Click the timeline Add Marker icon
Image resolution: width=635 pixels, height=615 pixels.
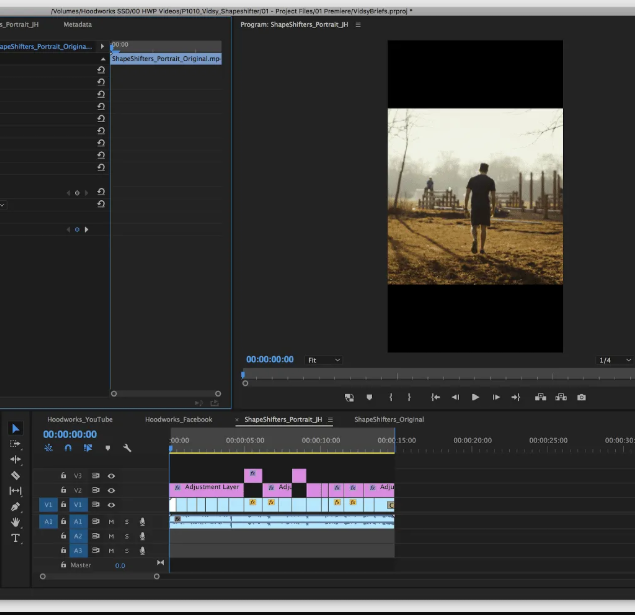(x=108, y=448)
